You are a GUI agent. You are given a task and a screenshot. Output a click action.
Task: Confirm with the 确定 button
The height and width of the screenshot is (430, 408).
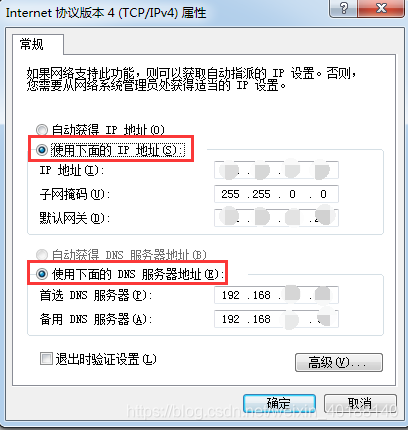click(x=279, y=404)
